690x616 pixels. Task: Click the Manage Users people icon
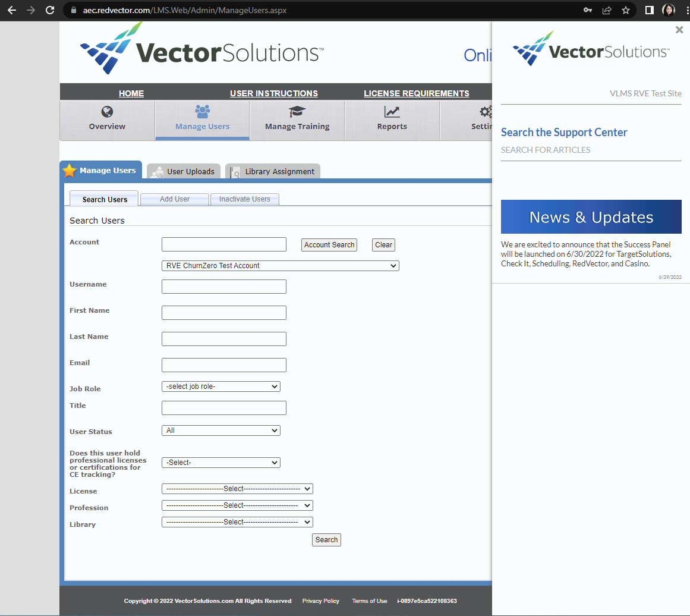coord(202,111)
